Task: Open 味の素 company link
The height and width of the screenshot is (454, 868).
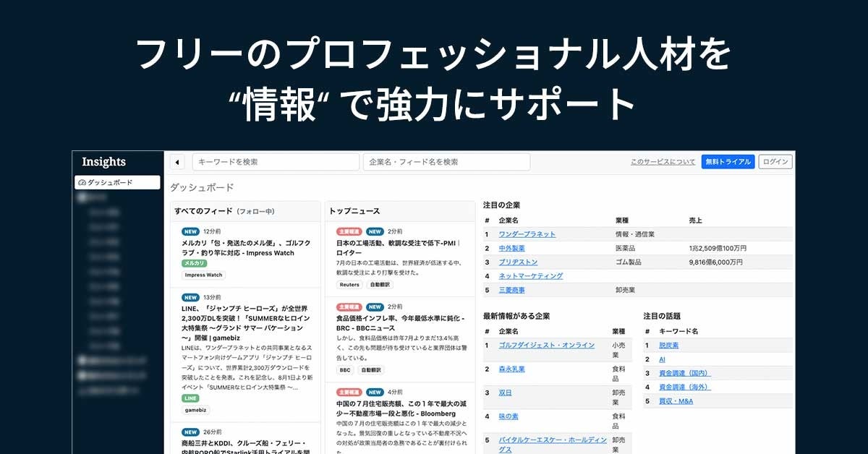Action: click(509, 416)
